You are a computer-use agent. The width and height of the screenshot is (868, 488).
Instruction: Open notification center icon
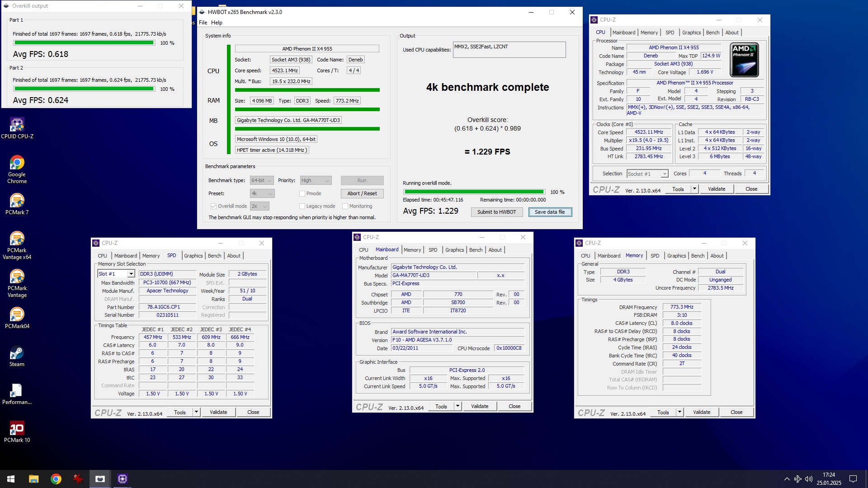click(x=853, y=479)
